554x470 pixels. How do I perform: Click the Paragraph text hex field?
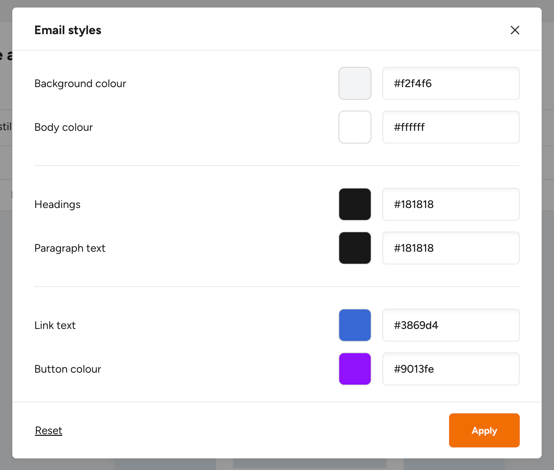(x=451, y=248)
